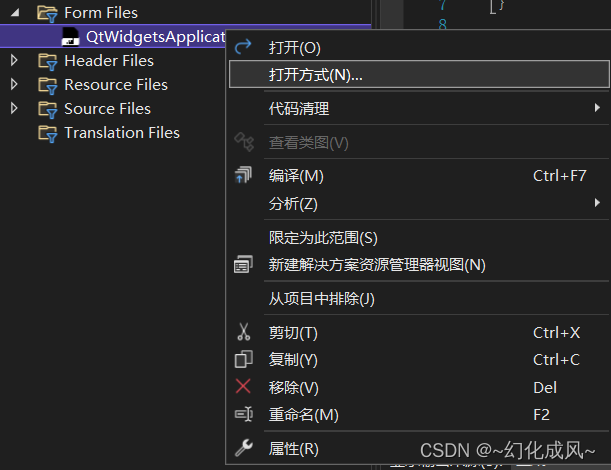This screenshot has width=611, height=470.
Task: Expand the Source Files folder arrow
Action: coord(14,109)
